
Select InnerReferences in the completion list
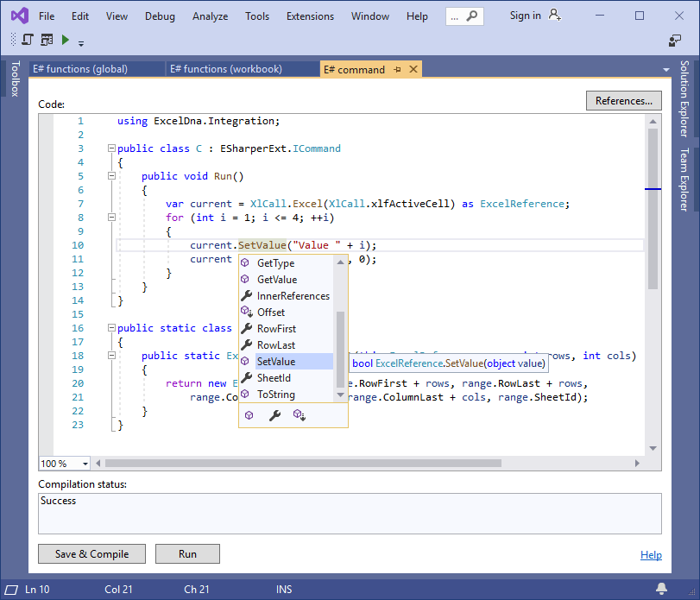tap(293, 296)
